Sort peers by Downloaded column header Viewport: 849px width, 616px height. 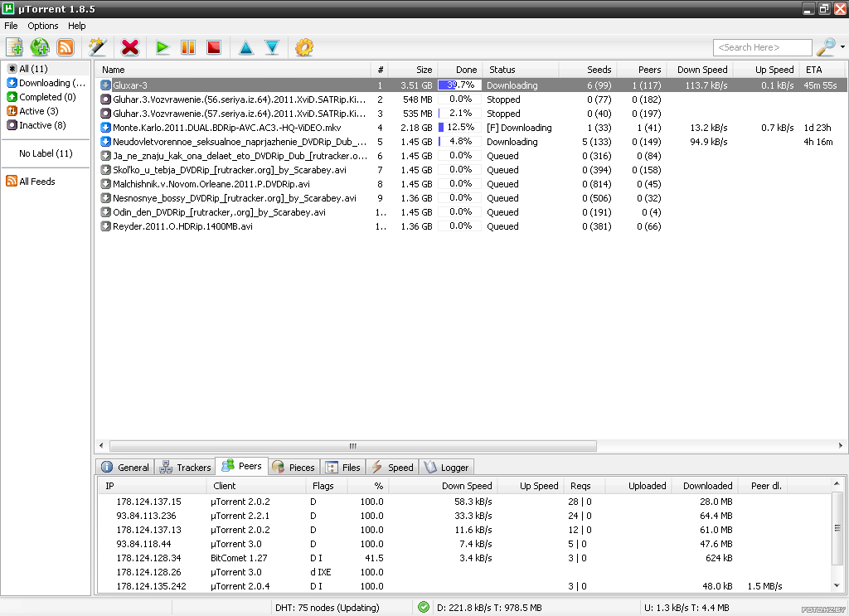[703, 486]
